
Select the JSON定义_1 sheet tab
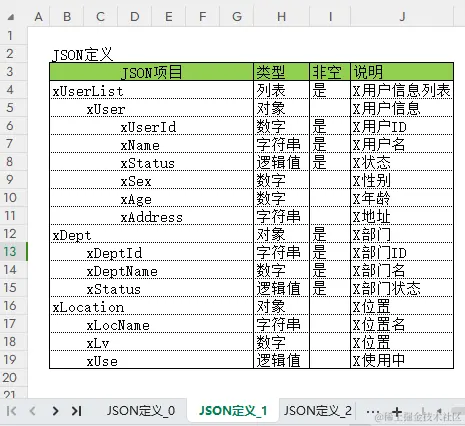click(233, 411)
